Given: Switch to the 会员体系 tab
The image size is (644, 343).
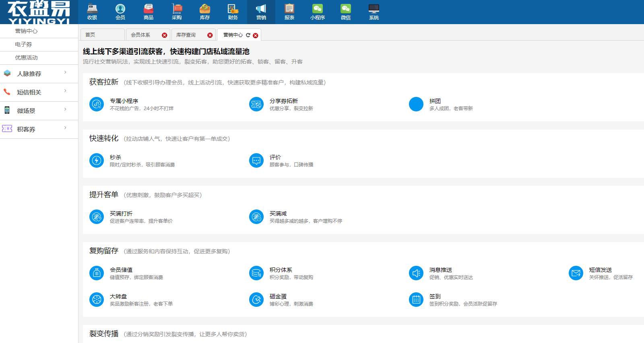Looking at the screenshot, I should click(x=141, y=35).
